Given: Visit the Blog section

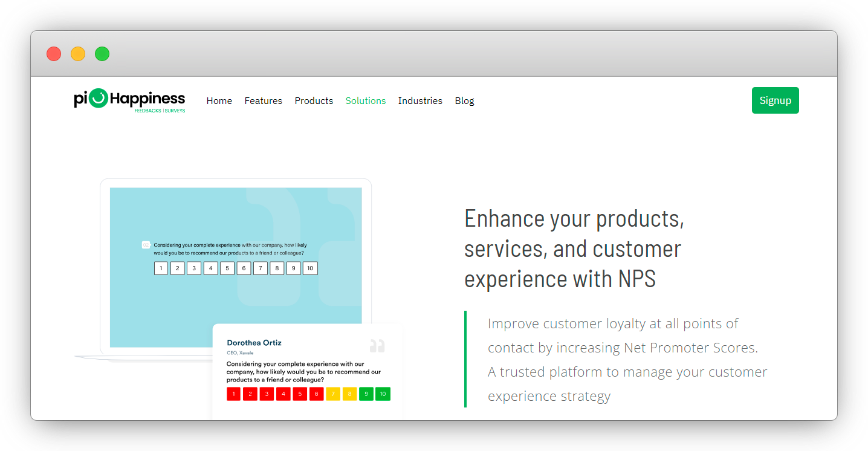Looking at the screenshot, I should pos(464,100).
